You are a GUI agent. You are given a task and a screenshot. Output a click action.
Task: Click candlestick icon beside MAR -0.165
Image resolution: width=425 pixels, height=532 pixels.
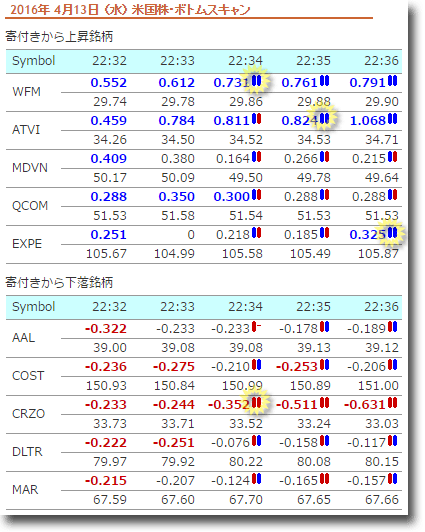(325, 479)
